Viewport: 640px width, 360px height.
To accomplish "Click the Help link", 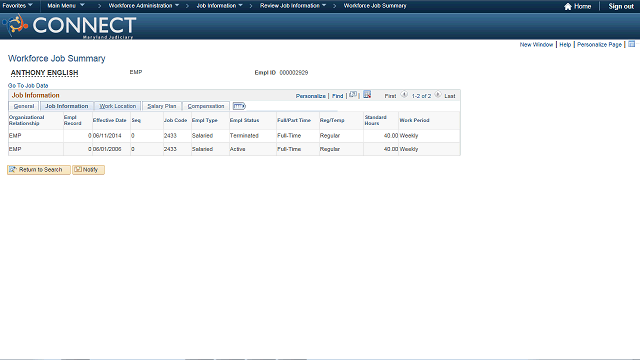I will [565, 44].
